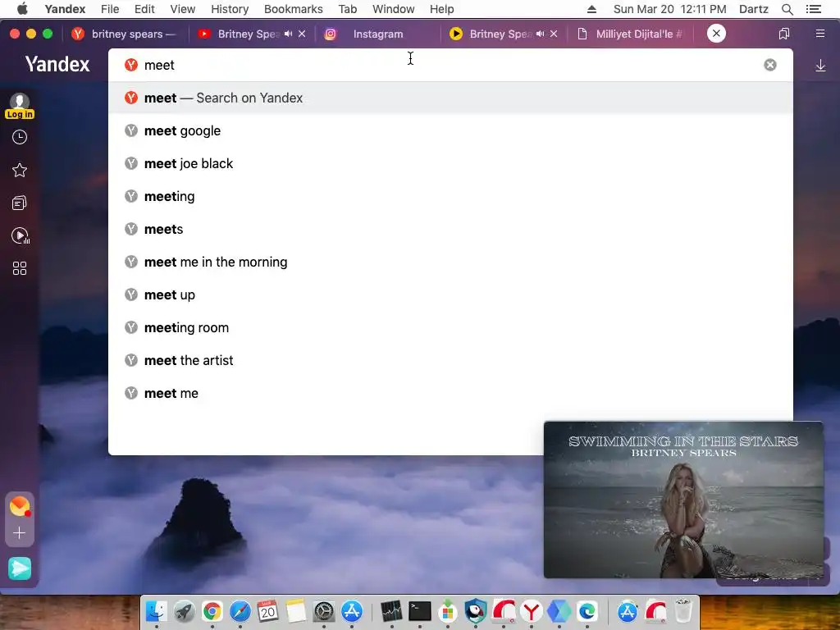Click the tab groups icon in tab bar

coord(783,34)
